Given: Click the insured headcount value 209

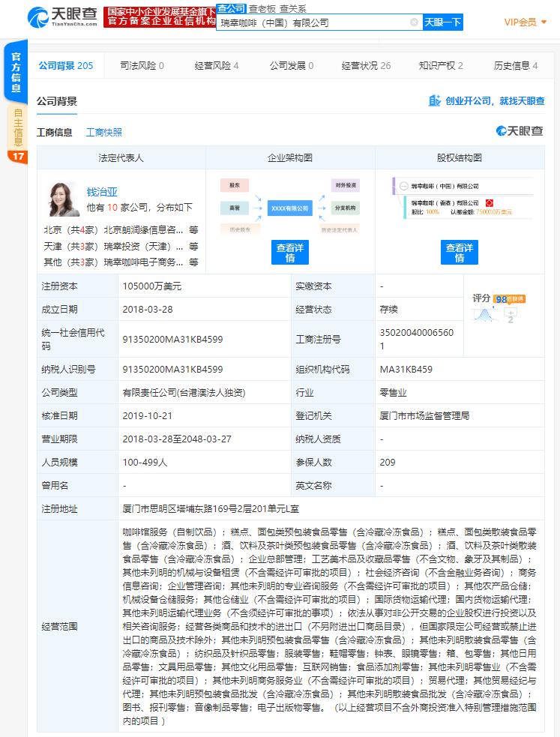Looking at the screenshot, I should [x=388, y=463].
